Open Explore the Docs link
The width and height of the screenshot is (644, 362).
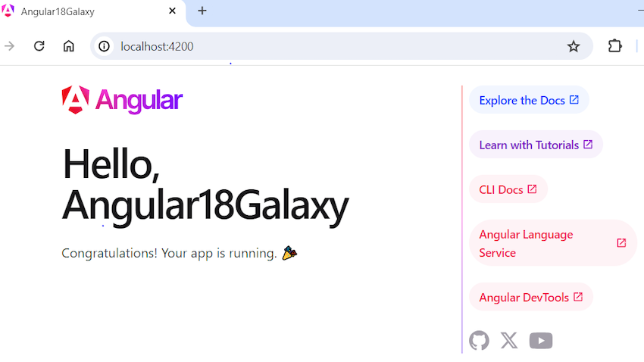pos(529,100)
